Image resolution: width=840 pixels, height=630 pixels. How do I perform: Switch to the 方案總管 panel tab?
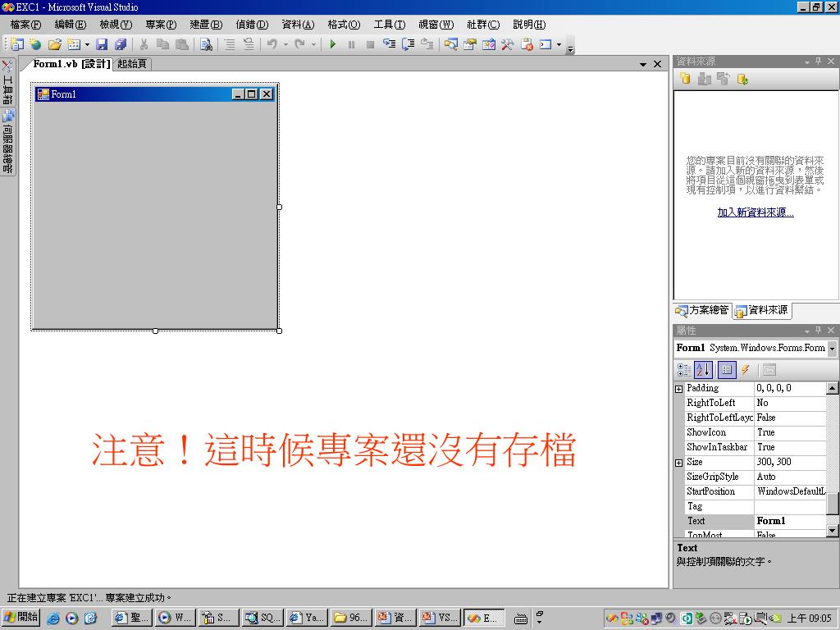point(702,310)
